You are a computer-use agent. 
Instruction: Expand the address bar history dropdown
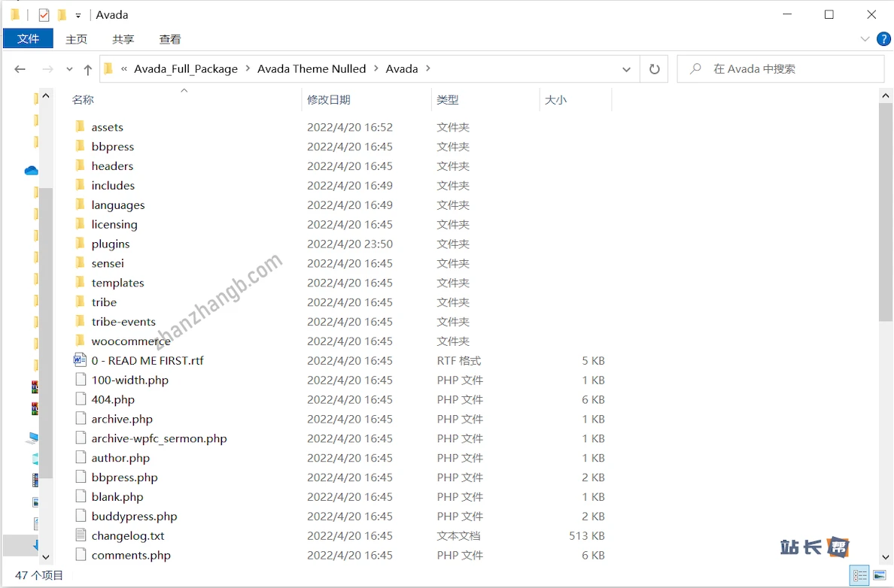coord(626,69)
